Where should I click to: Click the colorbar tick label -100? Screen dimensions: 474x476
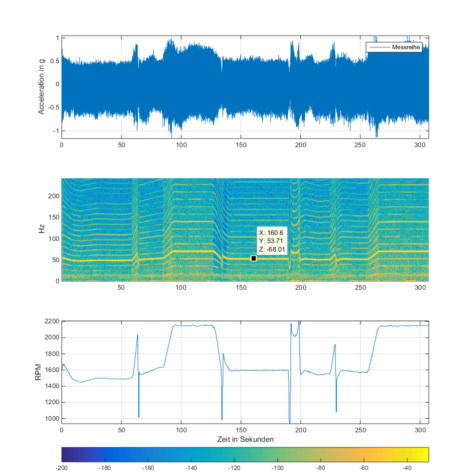278,467
